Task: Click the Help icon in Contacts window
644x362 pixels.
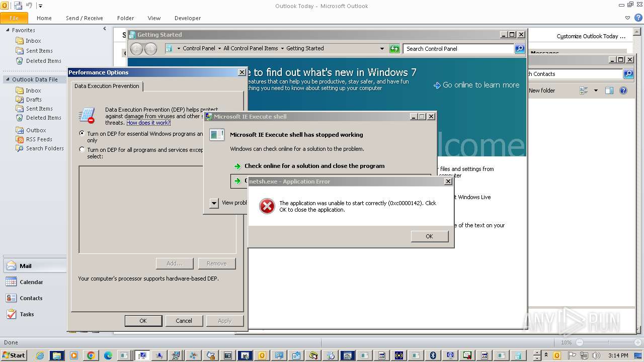Action: click(623, 90)
